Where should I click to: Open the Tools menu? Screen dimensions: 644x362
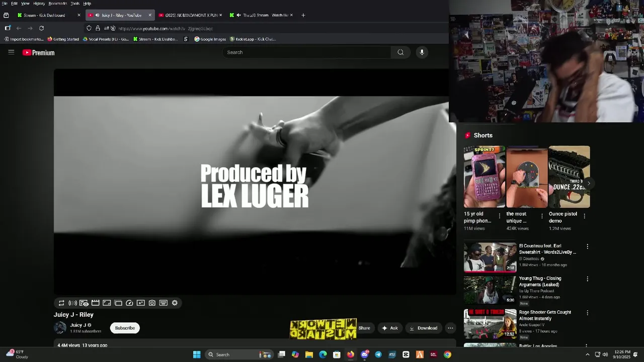pos(75,4)
